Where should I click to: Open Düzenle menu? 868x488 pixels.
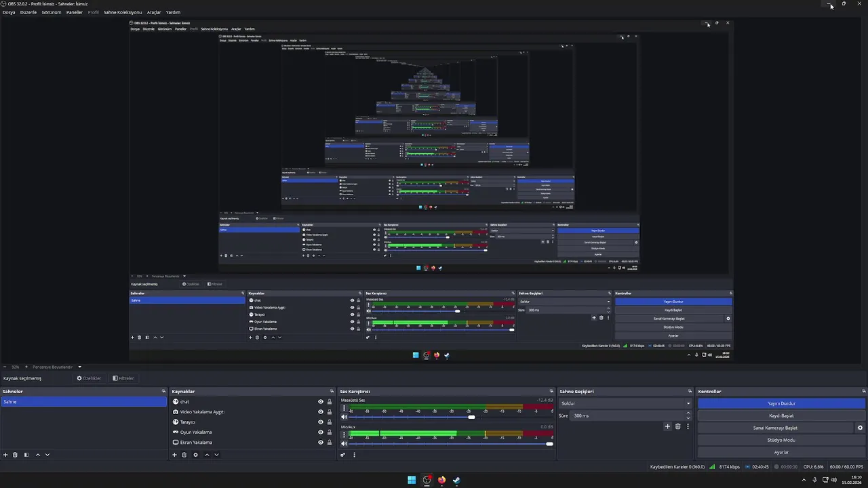(x=28, y=12)
